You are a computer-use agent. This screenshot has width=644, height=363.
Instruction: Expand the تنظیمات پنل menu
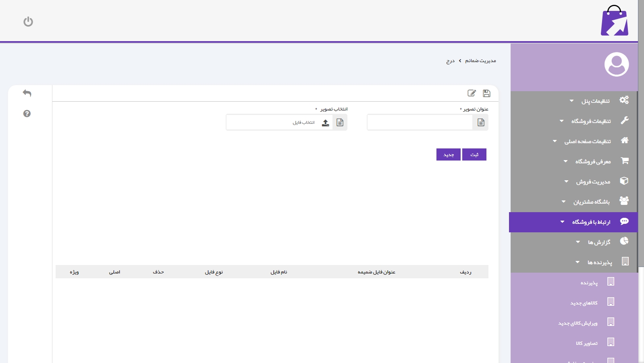[x=595, y=101]
